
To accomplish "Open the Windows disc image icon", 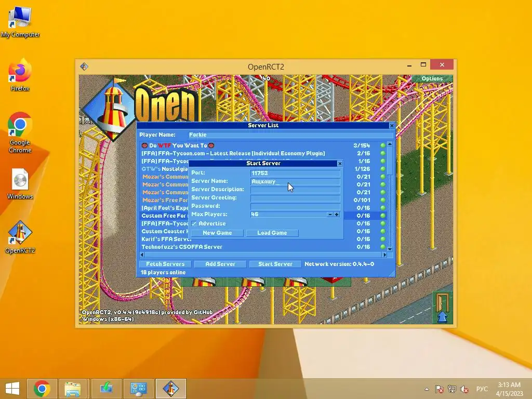I will pyautogui.click(x=20, y=184).
